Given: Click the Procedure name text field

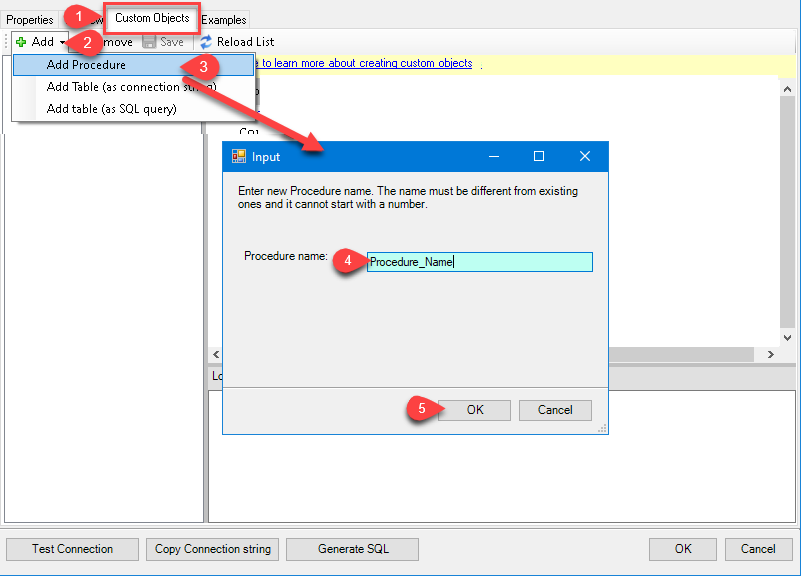Looking at the screenshot, I should 480,262.
